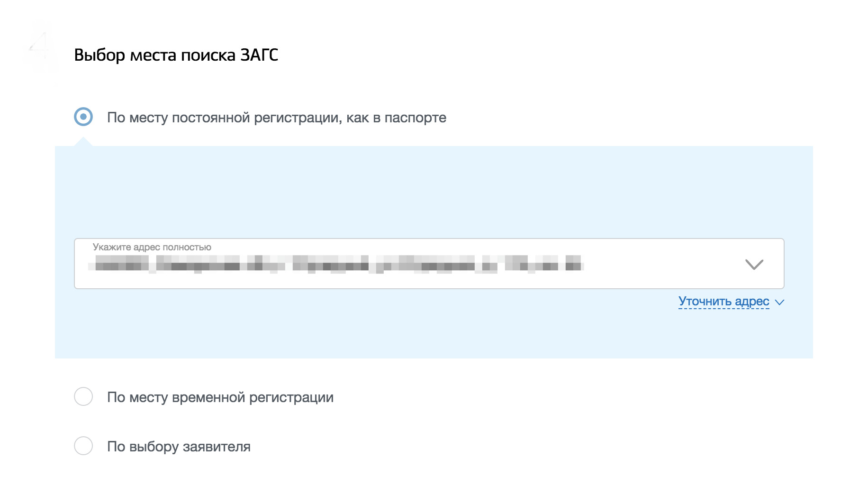
Task: Click the blue panel's pointer triangle tip
Action: (x=83, y=140)
